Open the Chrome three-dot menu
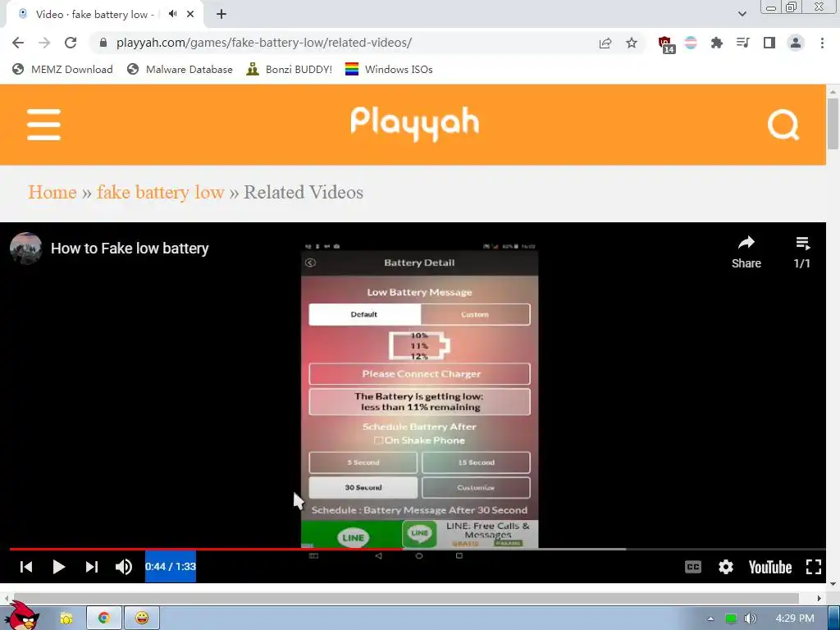840x630 pixels. [822, 43]
